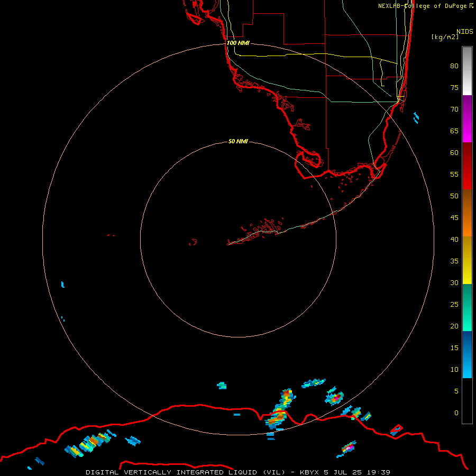Click the scale value 5
The image size is (476, 476).
coord(456,391)
